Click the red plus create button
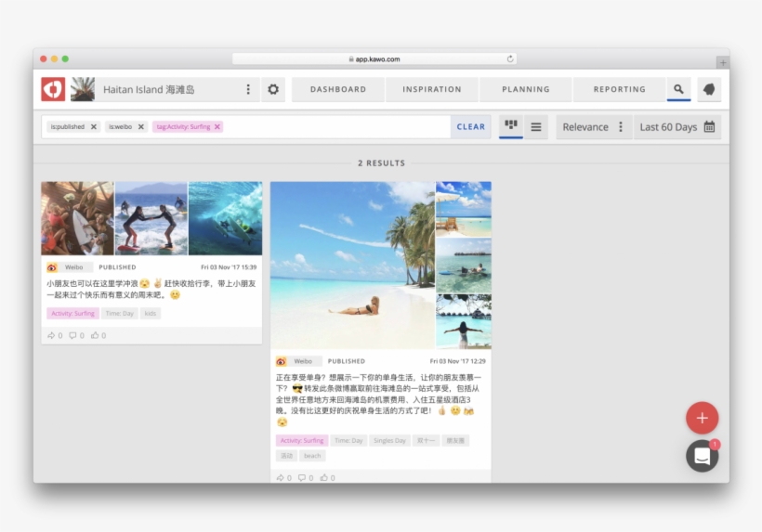Screen dimensions: 762x532 coord(703,418)
